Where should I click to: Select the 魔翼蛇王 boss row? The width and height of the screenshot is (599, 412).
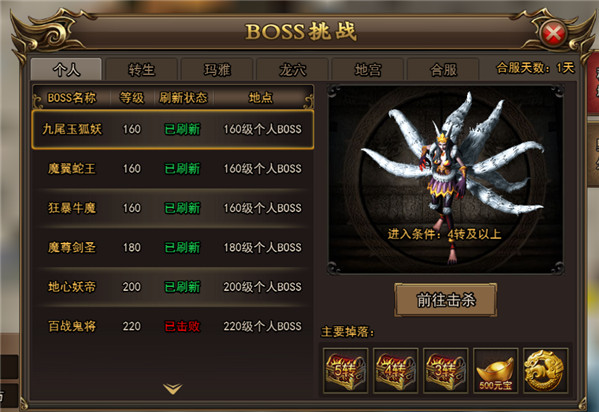(173, 169)
